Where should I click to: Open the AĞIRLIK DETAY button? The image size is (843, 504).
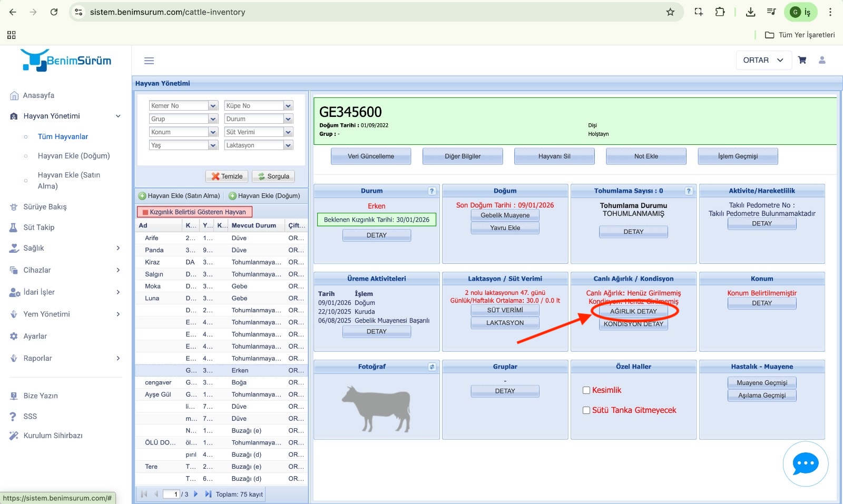tap(633, 311)
